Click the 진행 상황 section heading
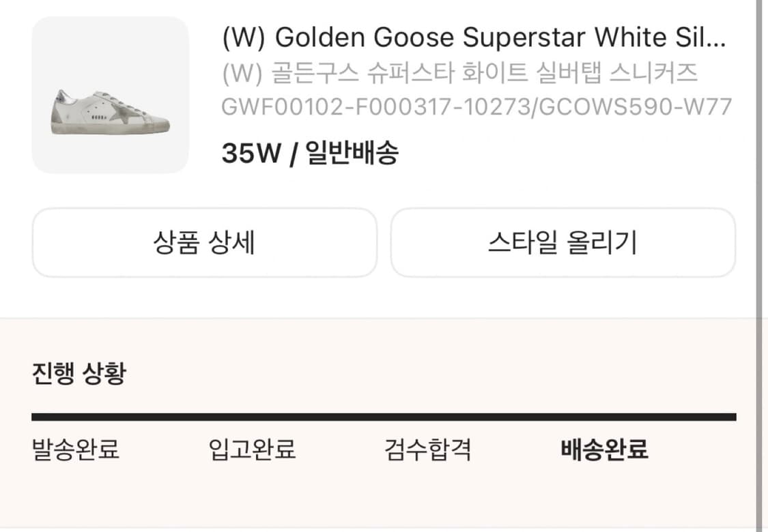768x532 pixels. click(x=79, y=374)
